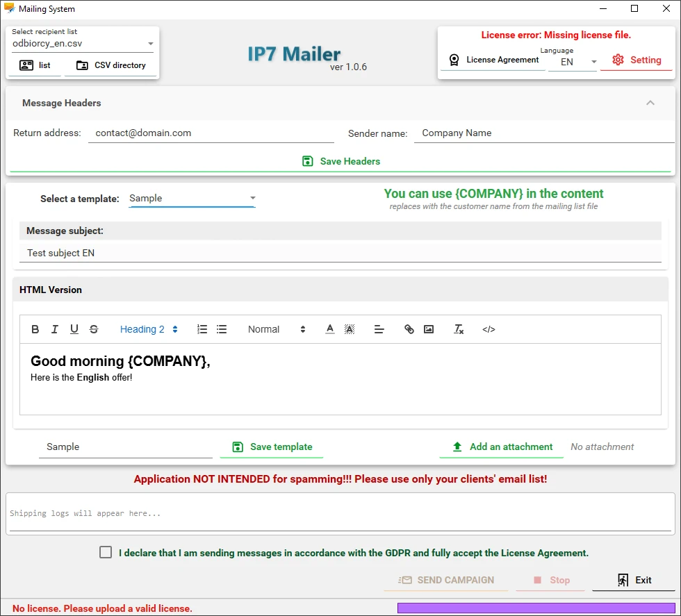This screenshot has width=681, height=616.
Task: Focus the Return address field
Action: coord(211,133)
